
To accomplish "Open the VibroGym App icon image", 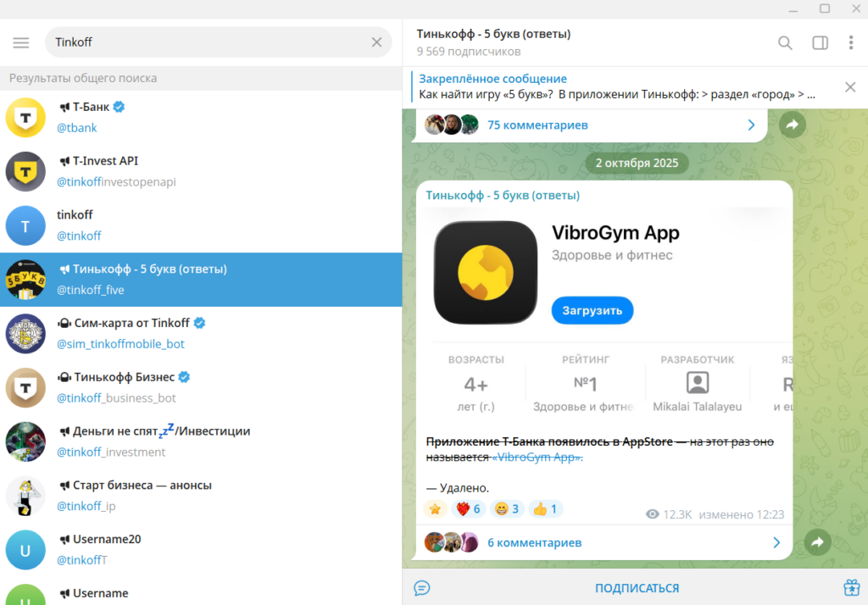I will pos(486,272).
